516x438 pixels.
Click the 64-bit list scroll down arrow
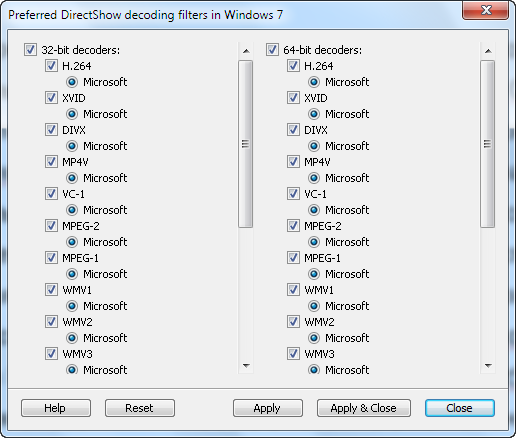(488, 366)
